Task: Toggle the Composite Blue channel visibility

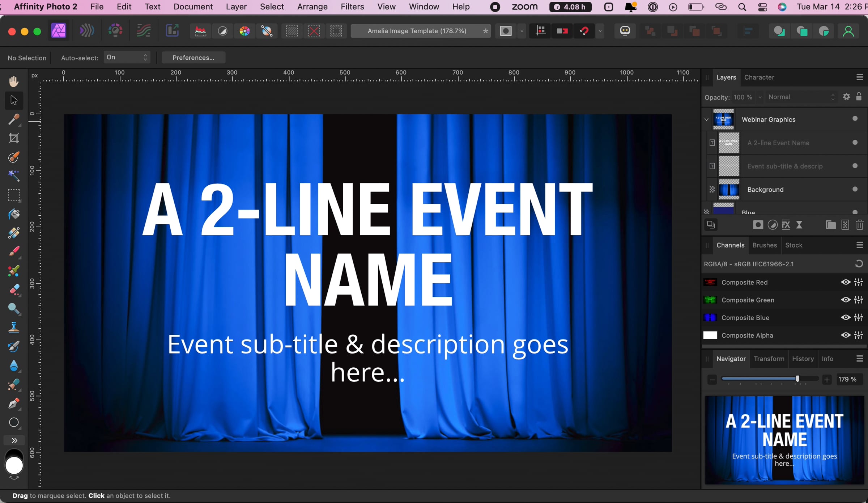Action: click(x=845, y=318)
